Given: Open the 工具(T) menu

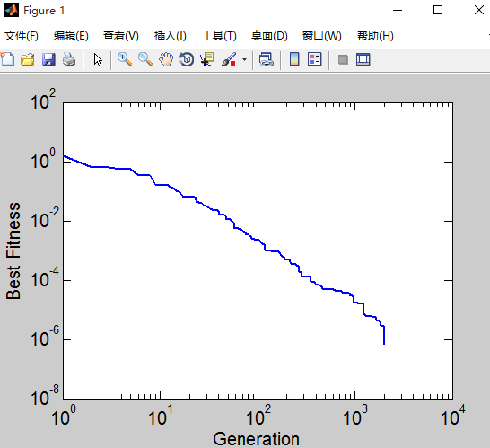Looking at the screenshot, I should pyautogui.click(x=219, y=35).
